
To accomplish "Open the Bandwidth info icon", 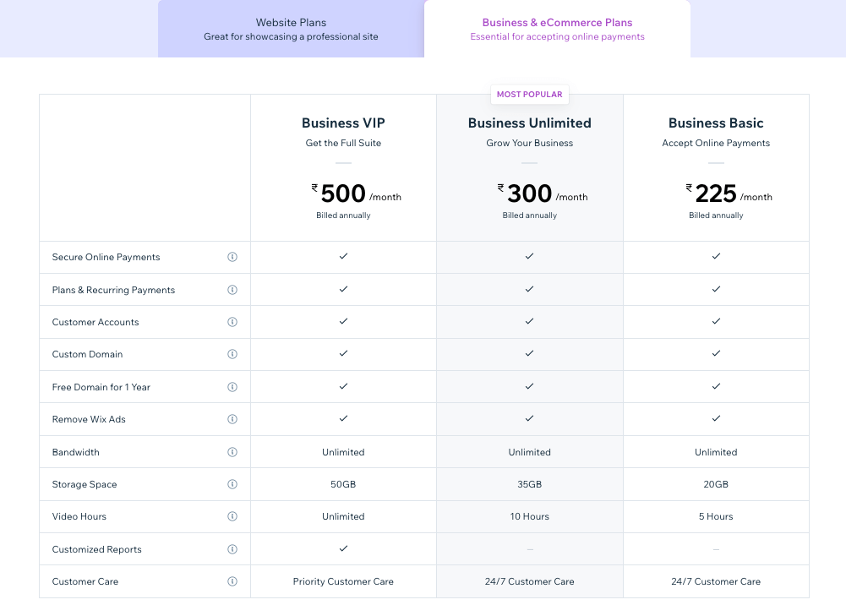I will (232, 452).
